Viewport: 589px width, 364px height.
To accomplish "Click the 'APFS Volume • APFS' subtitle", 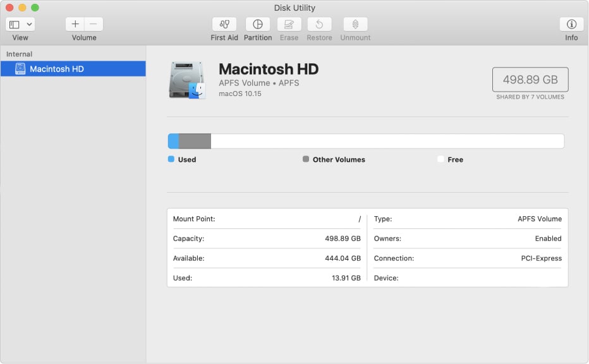I will [x=259, y=83].
